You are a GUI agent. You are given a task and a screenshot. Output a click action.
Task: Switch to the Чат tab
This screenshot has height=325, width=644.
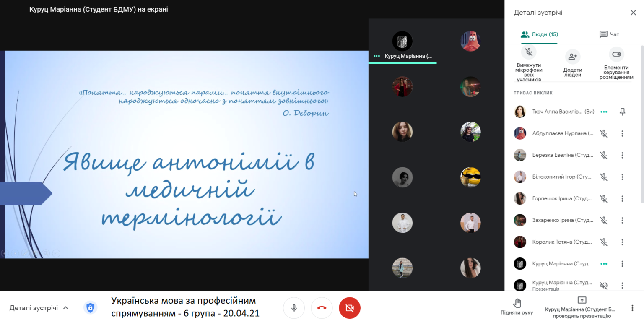click(609, 34)
